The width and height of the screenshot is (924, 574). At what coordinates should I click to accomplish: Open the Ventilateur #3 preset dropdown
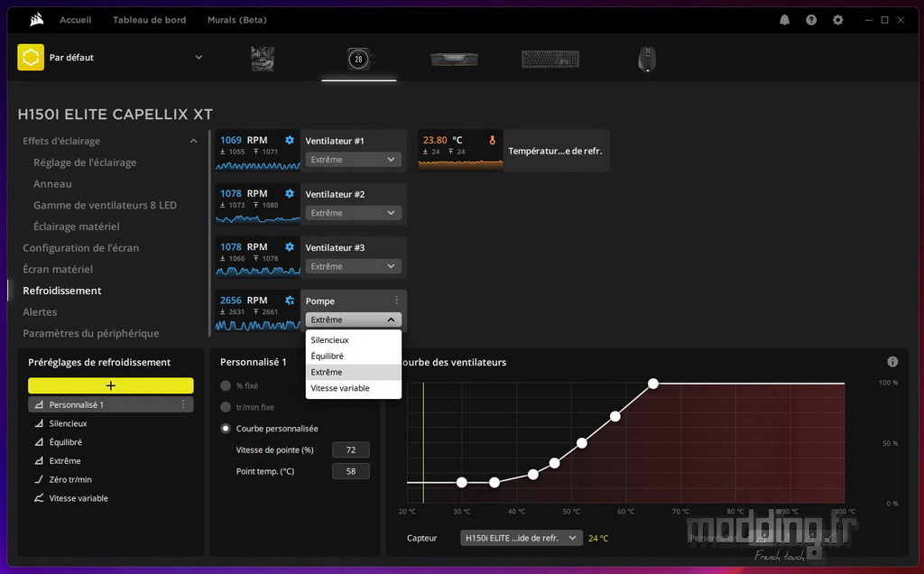coord(354,266)
